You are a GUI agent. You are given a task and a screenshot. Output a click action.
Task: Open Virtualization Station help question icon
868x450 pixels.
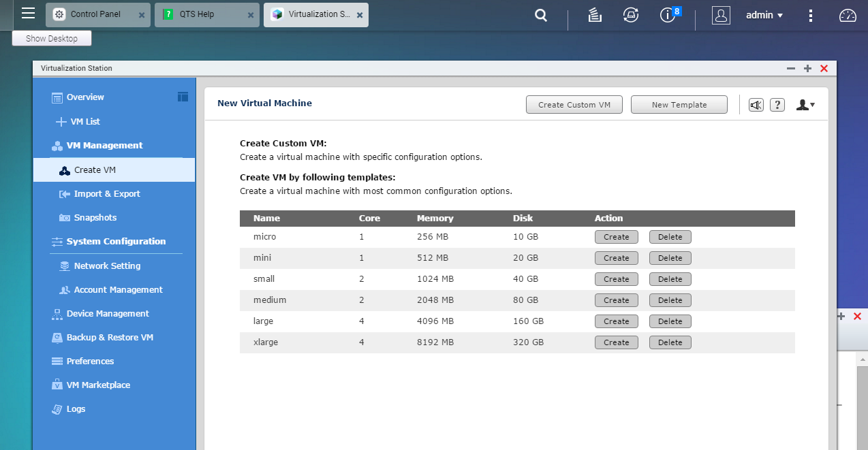point(777,105)
